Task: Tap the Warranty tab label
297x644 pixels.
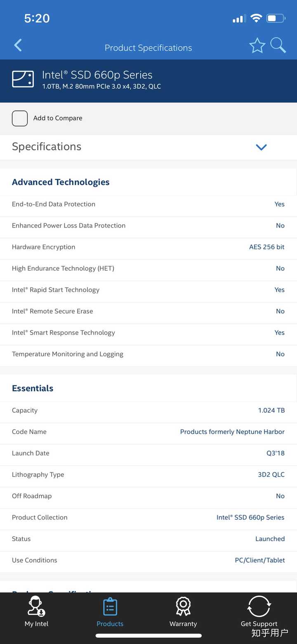Action: (x=183, y=624)
